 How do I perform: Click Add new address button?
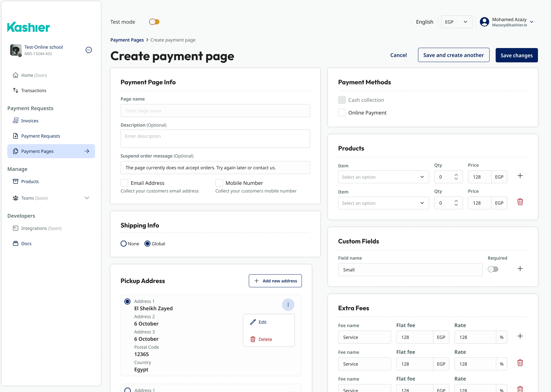(275, 281)
